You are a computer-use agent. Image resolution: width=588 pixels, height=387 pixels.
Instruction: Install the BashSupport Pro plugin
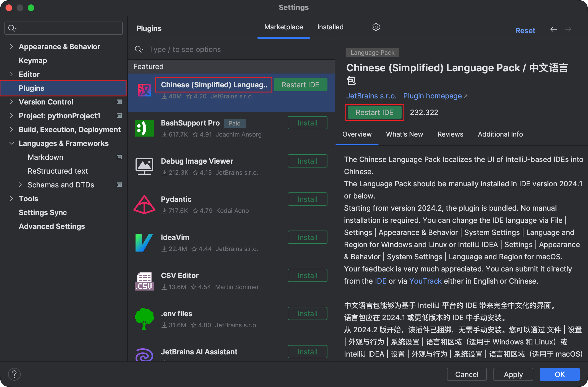307,123
